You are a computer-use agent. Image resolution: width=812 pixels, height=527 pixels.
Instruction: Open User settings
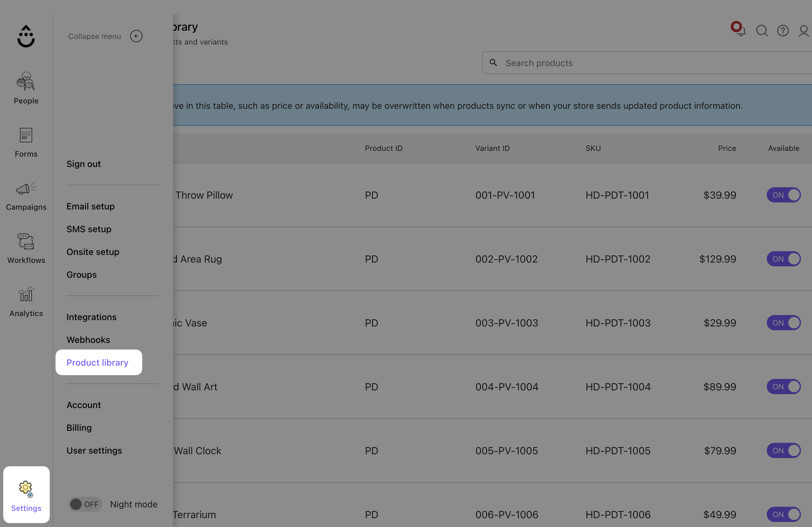coord(94,450)
